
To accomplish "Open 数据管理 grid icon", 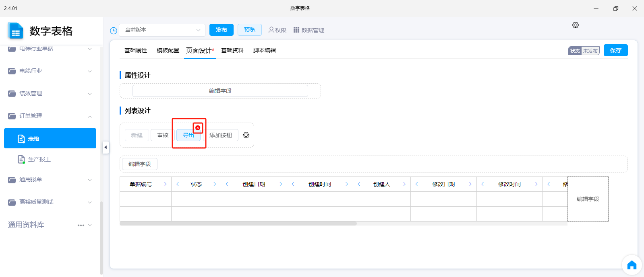I will tap(296, 30).
